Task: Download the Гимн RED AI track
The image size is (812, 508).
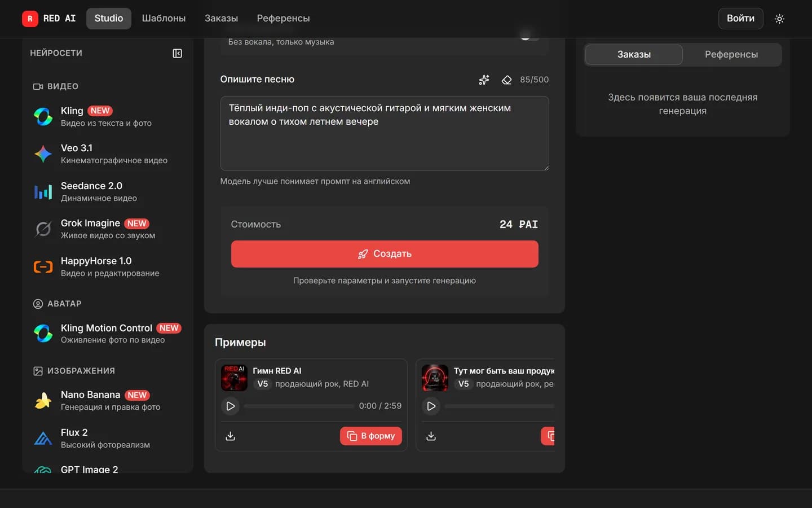Action: pyautogui.click(x=230, y=436)
